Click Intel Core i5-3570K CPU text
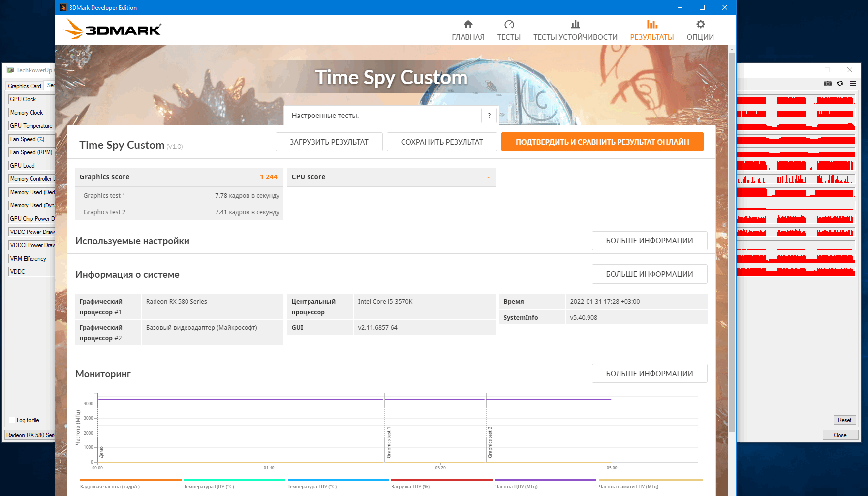Viewport: 868px width, 496px height. [385, 302]
